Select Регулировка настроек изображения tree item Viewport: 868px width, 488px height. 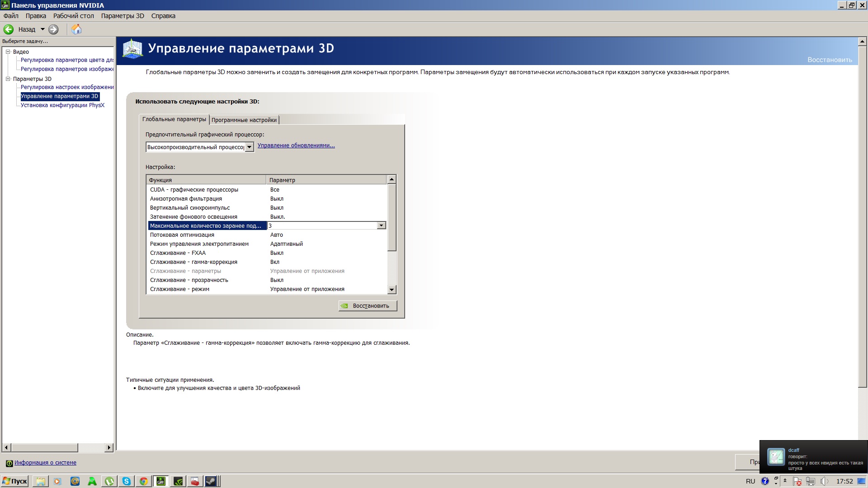tap(67, 87)
